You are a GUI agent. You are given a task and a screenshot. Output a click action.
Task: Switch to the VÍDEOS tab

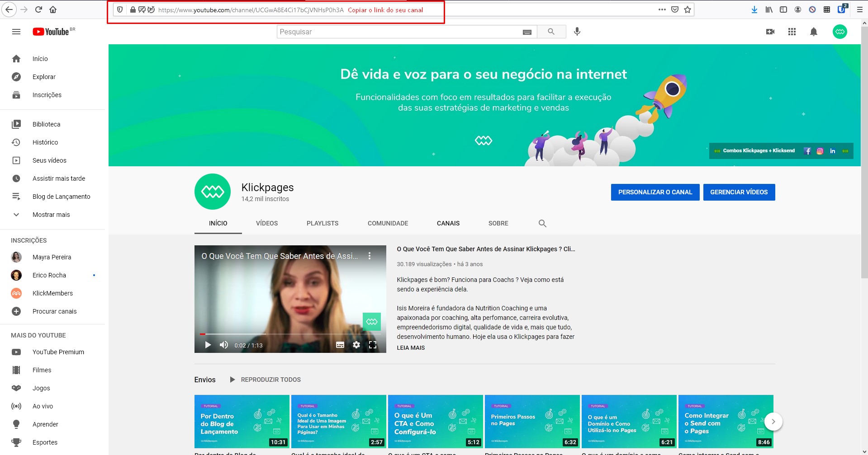tap(267, 223)
